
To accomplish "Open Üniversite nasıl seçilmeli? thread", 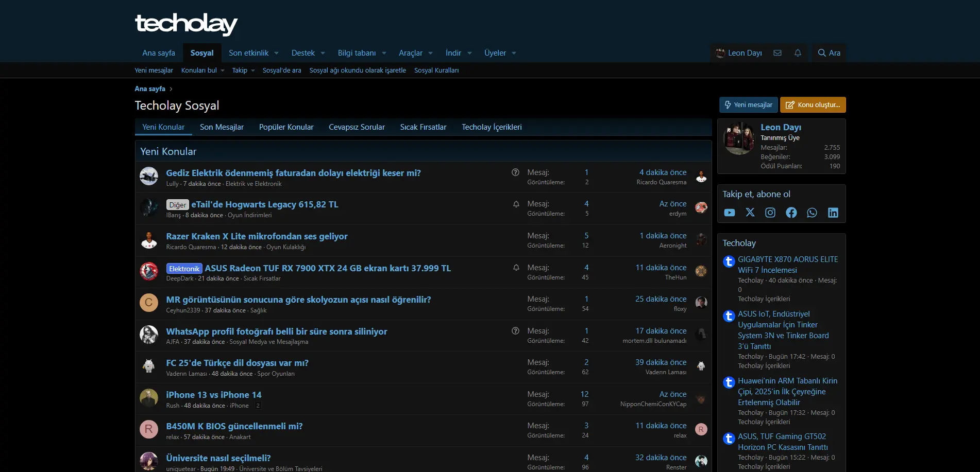I will 218,458.
